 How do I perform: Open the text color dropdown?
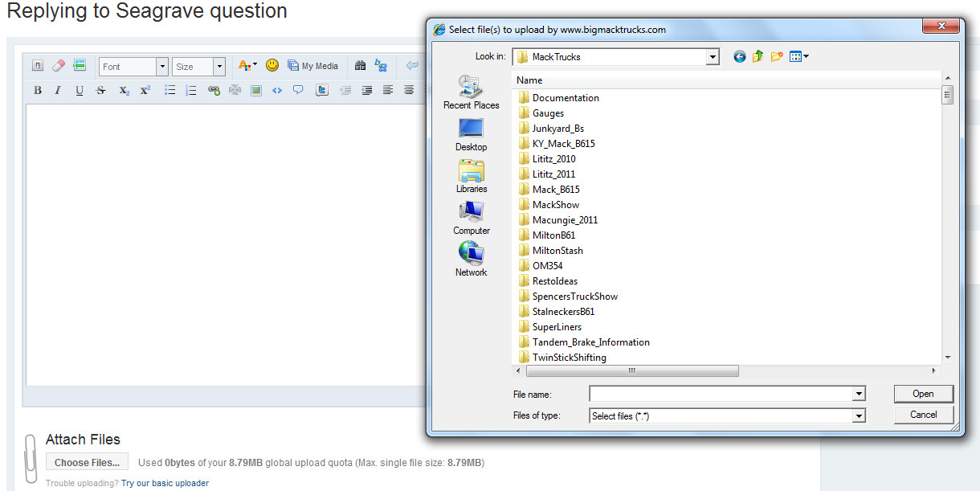tap(248, 66)
